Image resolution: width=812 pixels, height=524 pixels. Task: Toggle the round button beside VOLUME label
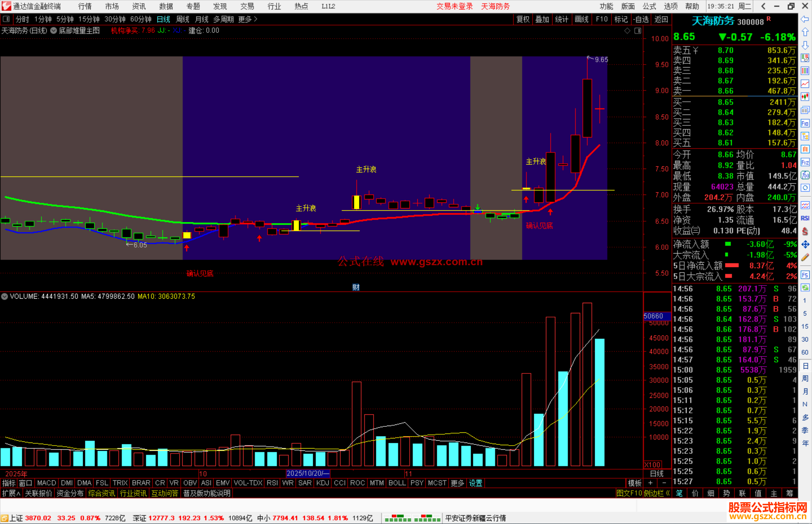coord(5,296)
